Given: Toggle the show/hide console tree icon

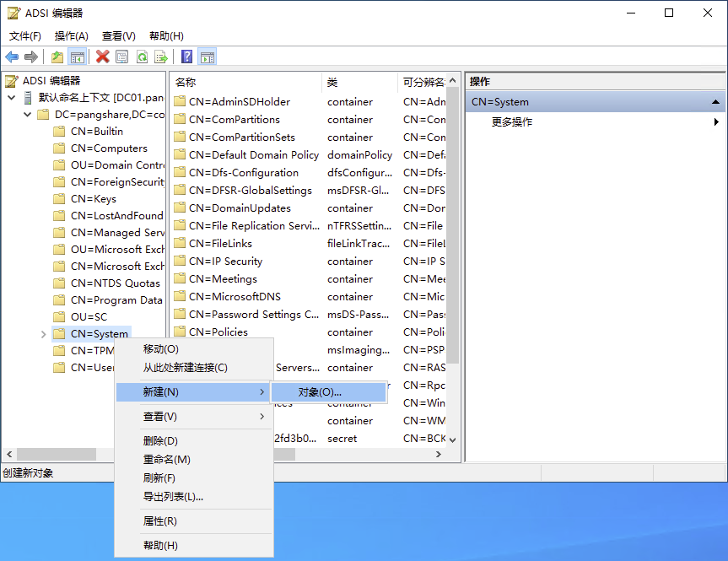Looking at the screenshot, I should click(x=77, y=57).
